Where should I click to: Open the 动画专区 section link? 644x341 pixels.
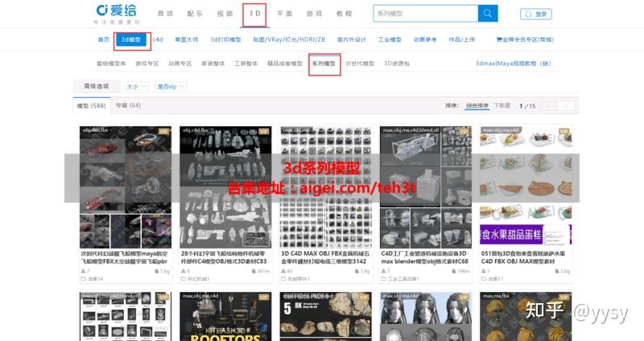[x=180, y=64]
